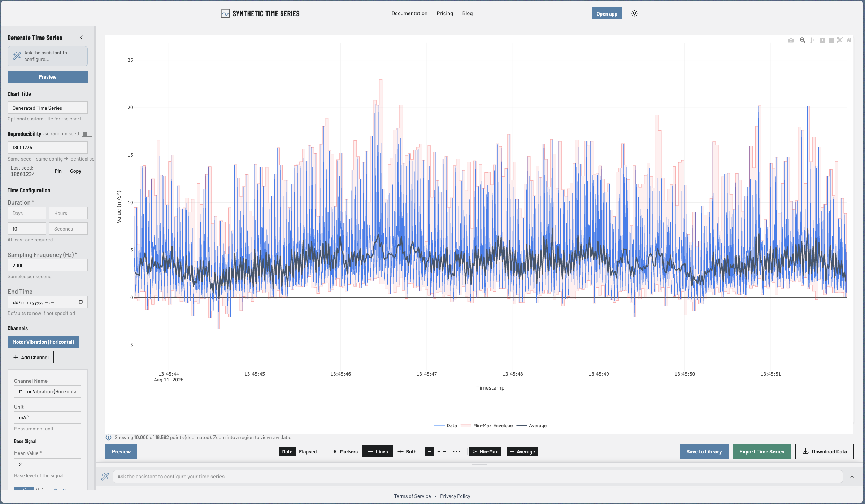Select the Motor Vibration (Horizontal) channel tab
This screenshot has height=504, width=865.
43,342
